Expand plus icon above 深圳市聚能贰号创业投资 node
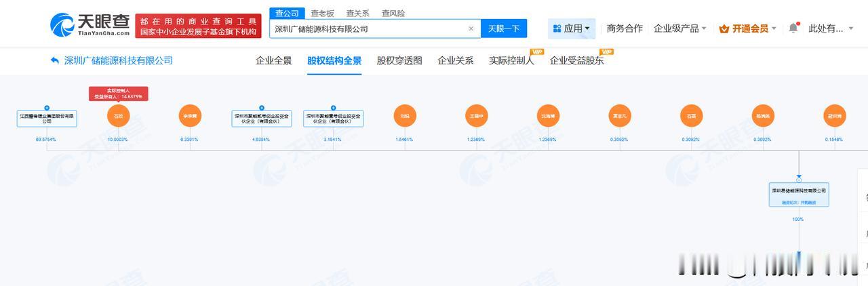 (x=262, y=108)
